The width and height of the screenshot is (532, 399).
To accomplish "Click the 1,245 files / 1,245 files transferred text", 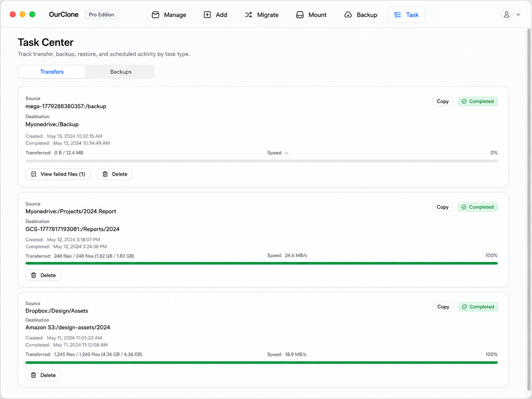I will (98, 355).
